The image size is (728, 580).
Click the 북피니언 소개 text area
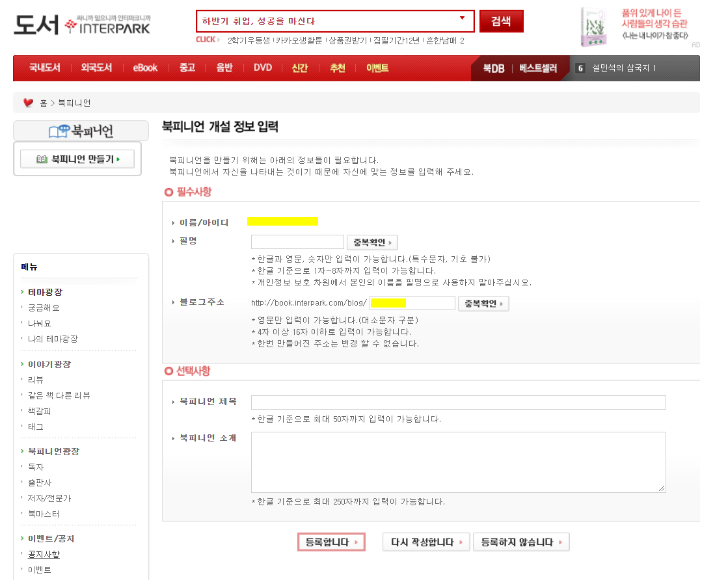458,462
